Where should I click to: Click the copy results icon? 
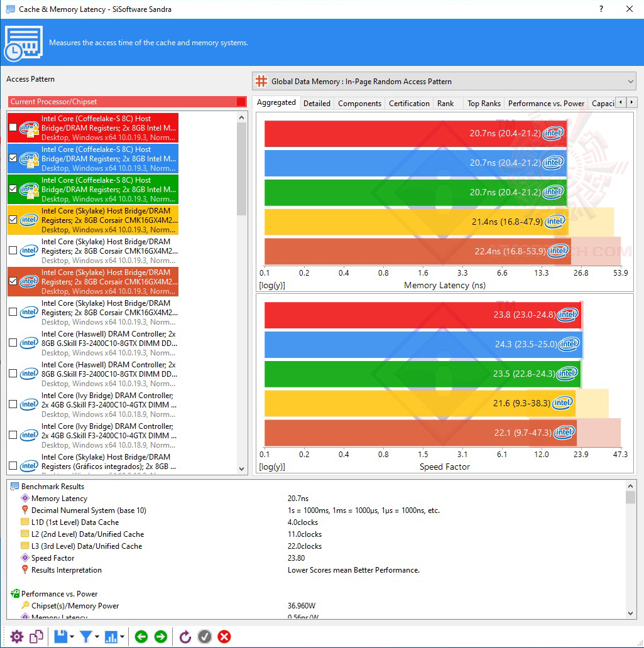[36, 637]
